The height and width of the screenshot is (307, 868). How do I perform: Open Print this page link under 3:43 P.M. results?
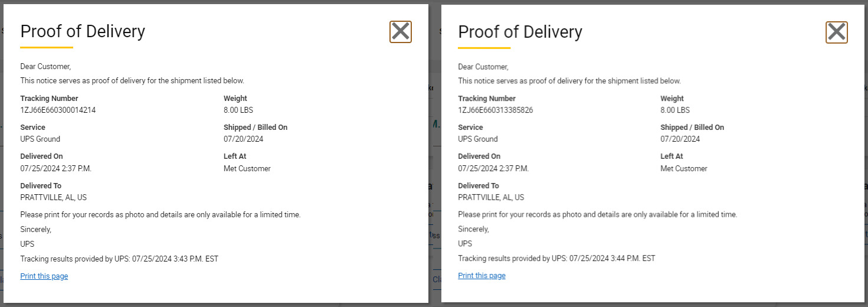pos(44,276)
